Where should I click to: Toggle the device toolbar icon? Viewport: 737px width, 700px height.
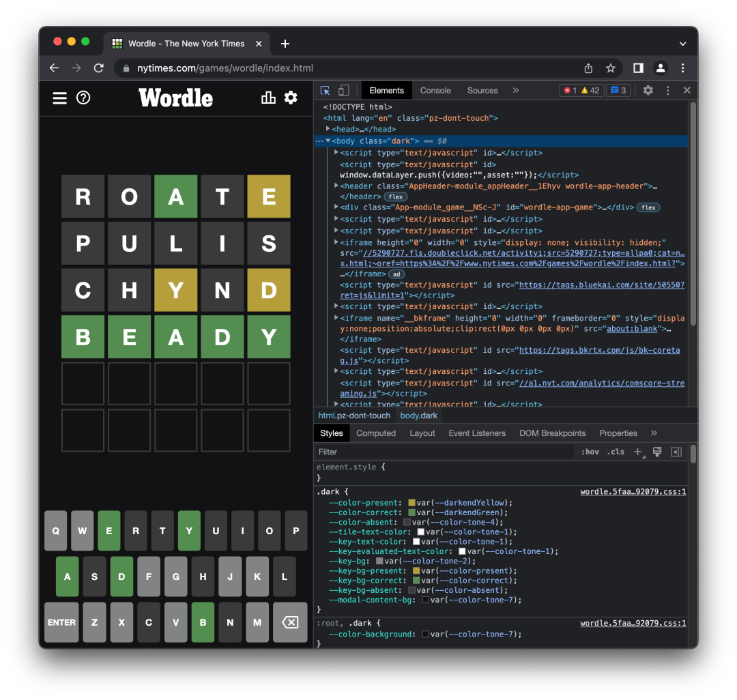point(344,90)
